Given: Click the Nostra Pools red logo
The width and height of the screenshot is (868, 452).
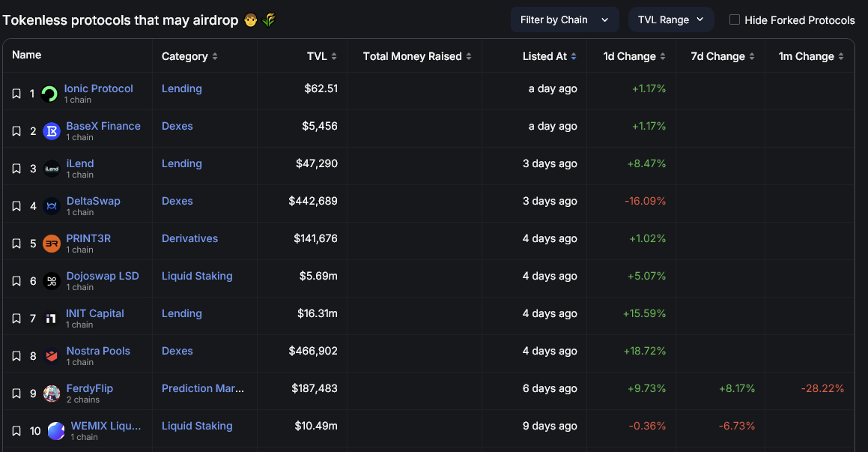Looking at the screenshot, I should (52, 356).
